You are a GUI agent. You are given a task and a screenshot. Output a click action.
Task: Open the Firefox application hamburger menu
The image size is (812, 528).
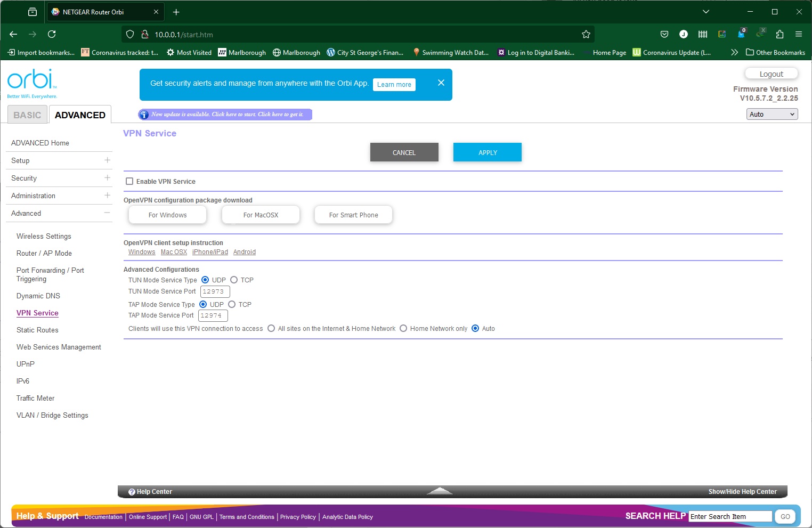(x=799, y=34)
